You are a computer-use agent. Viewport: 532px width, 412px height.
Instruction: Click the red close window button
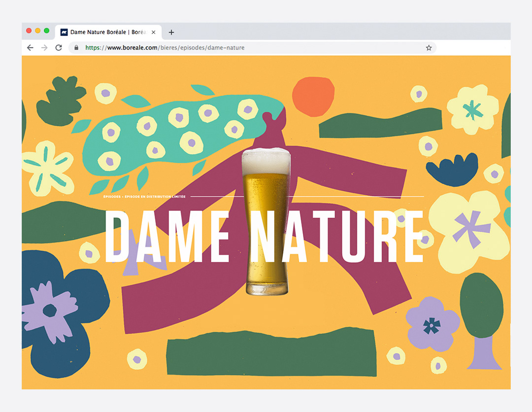(x=29, y=31)
